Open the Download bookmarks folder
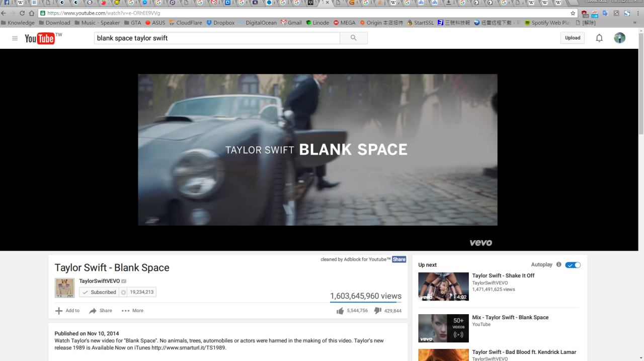This screenshot has width=644, height=361. point(54,23)
